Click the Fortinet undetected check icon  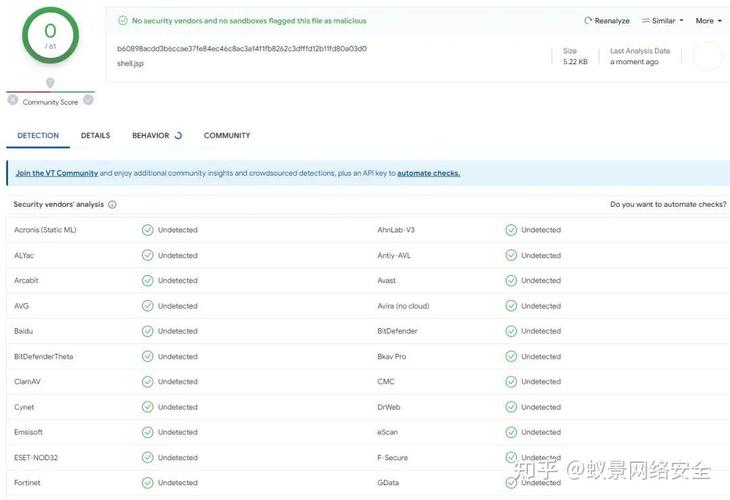coord(148,483)
